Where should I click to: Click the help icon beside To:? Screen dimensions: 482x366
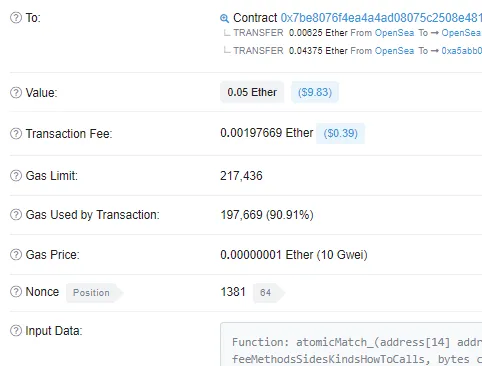point(16,18)
